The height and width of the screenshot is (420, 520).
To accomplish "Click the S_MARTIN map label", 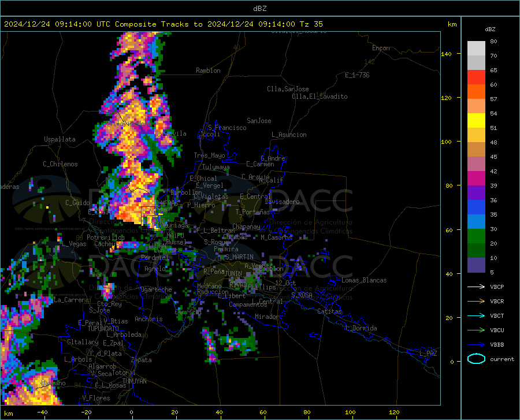I will click(239, 257).
